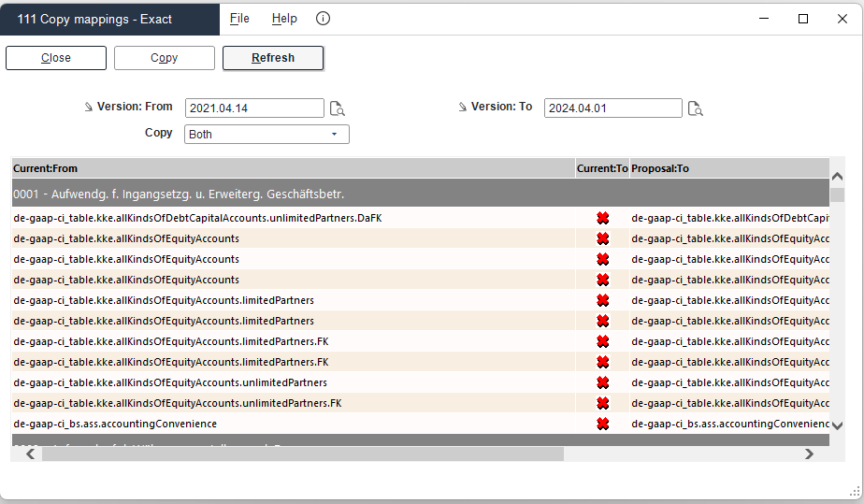Click the Refresh button
Viewport: 864px width, 504px height.
coord(273,58)
